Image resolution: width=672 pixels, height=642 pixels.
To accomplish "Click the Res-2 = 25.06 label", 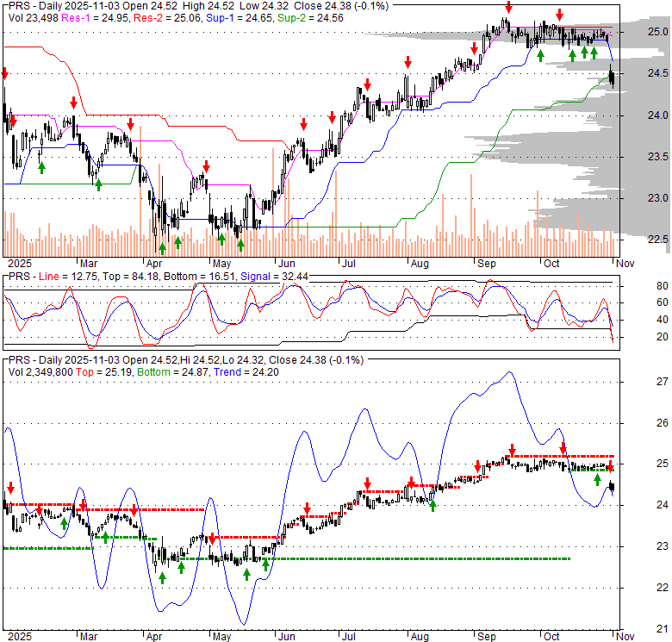I will [167, 18].
